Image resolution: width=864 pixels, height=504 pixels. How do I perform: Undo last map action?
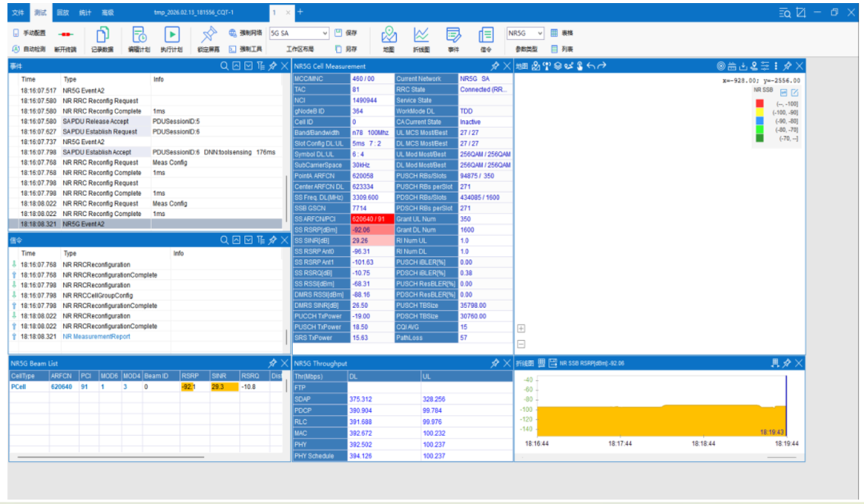click(x=590, y=66)
